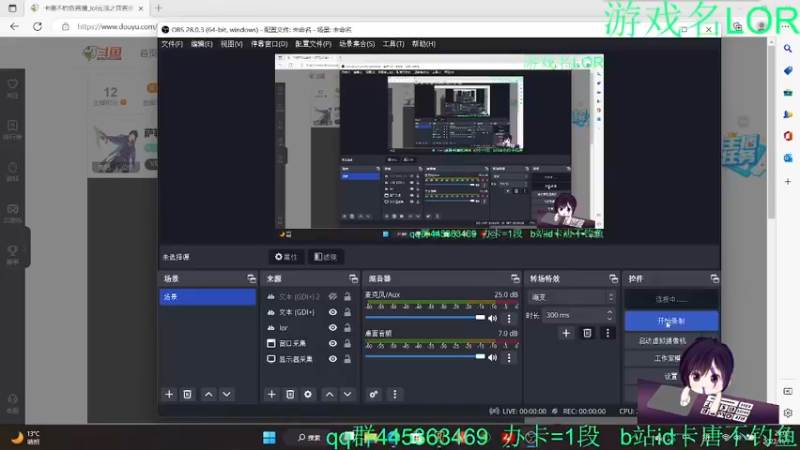Hide the 窗口采集 source
The image size is (800, 450).
(333, 343)
